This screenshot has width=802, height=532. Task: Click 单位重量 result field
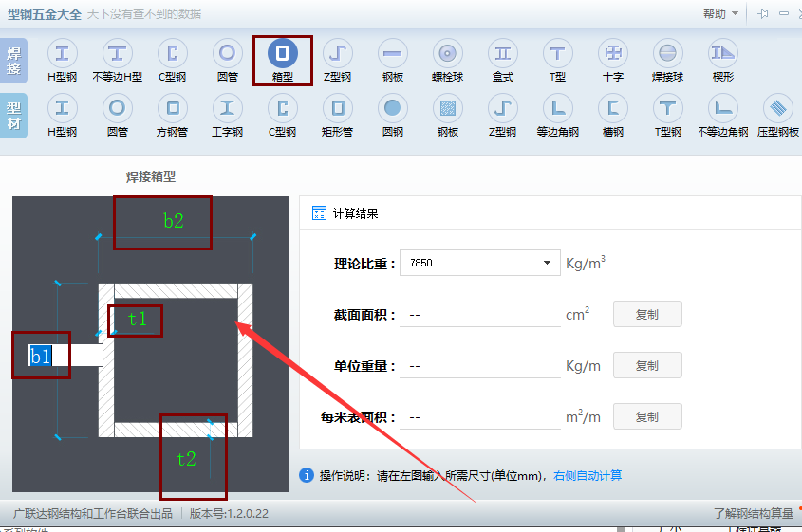pos(479,366)
